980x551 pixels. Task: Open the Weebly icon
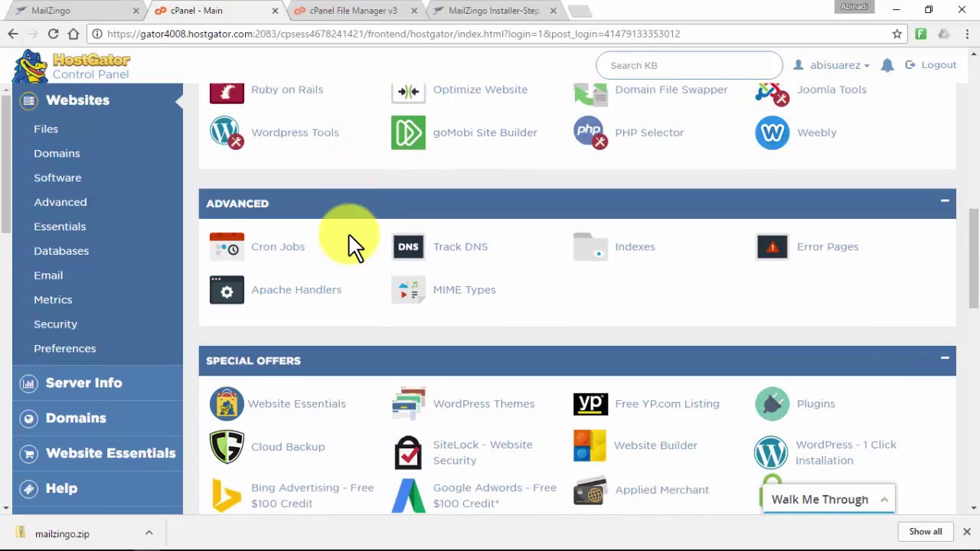coord(772,132)
